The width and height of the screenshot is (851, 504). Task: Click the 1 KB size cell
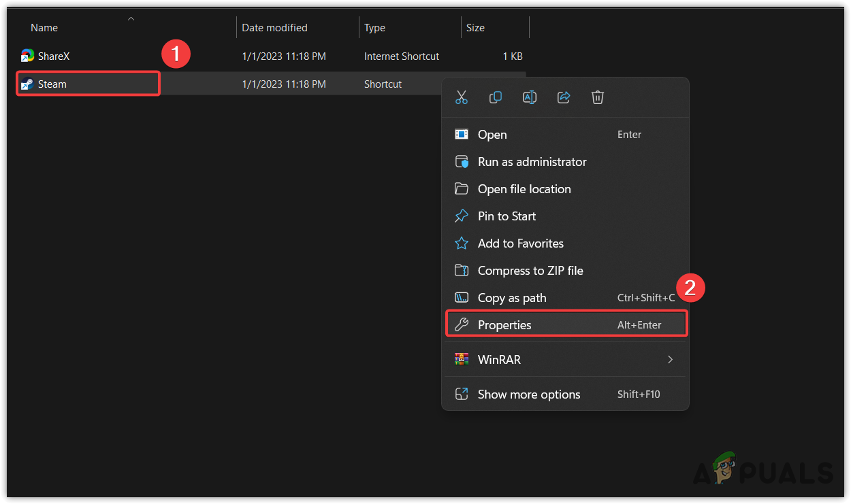[x=512, y=56]
